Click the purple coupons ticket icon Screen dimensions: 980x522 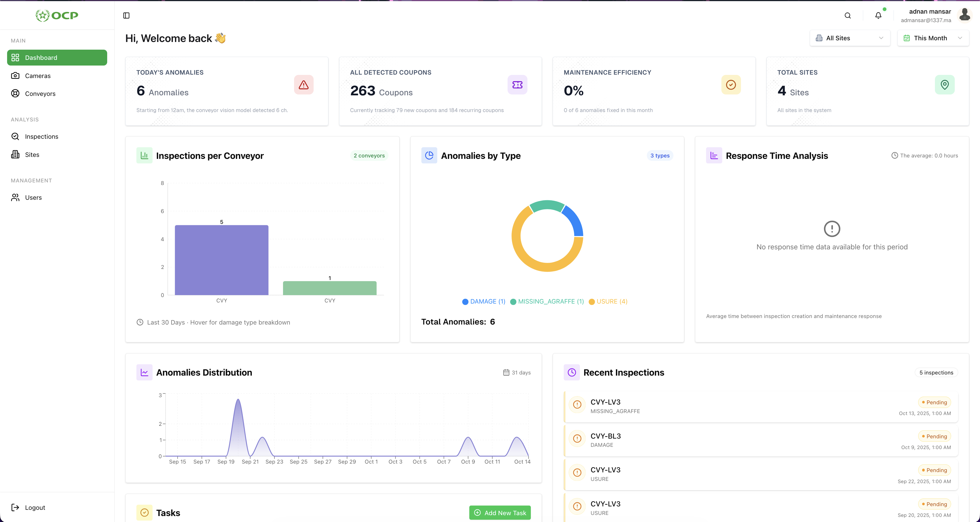517,85
